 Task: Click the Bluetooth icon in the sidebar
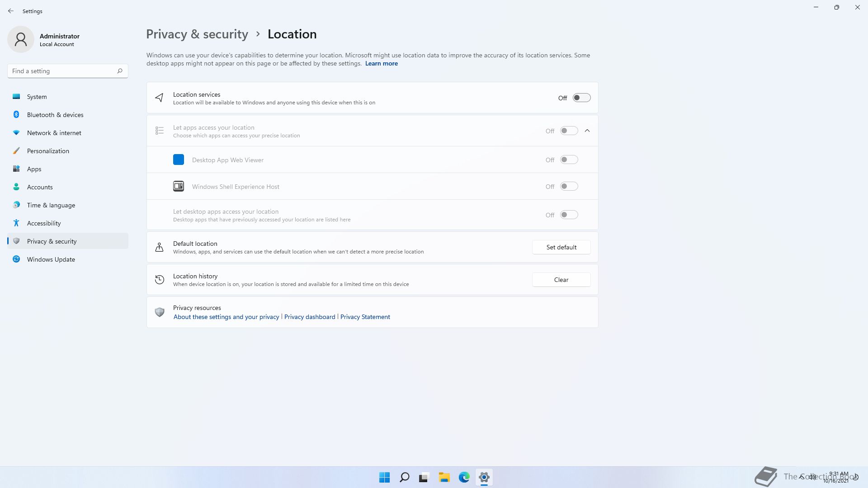point(16,114)
